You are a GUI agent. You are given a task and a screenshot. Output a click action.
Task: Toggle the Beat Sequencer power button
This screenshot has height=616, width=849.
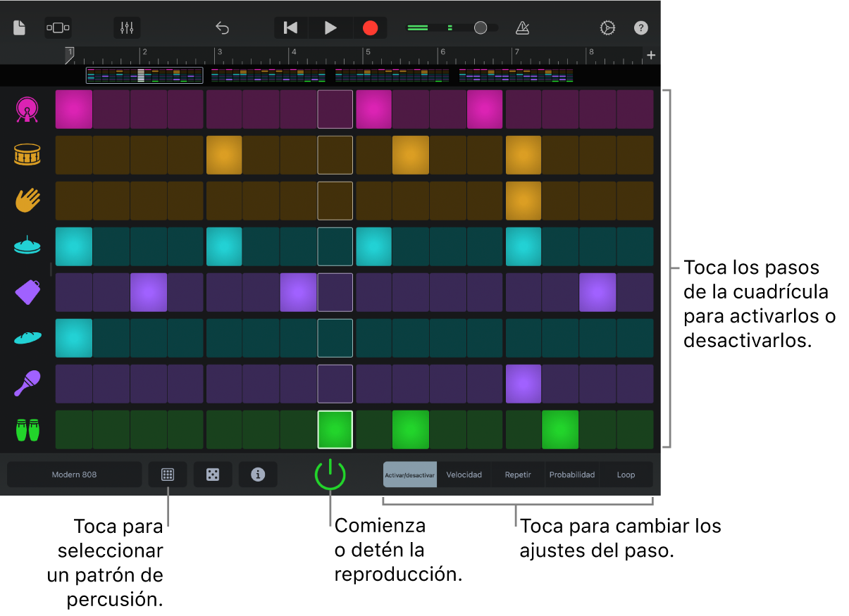point(330,474)
